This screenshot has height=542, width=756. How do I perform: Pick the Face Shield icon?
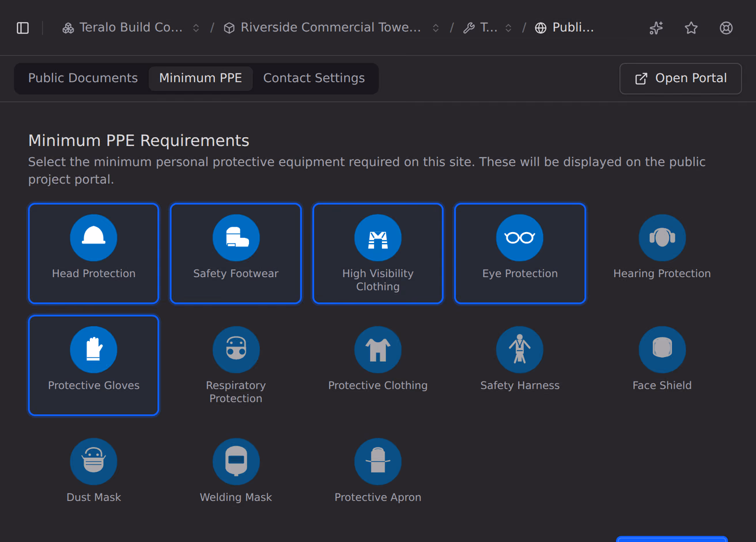click(662, 350)
